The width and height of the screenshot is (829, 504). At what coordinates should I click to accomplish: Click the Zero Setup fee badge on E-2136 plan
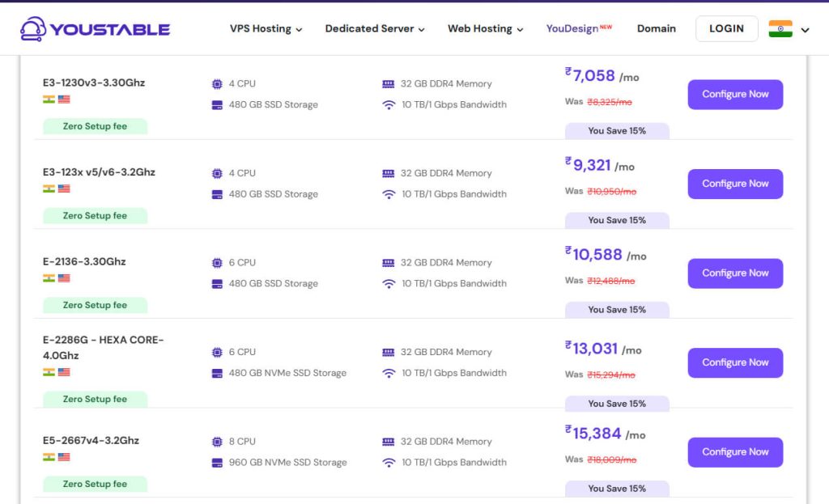click(x=95, y=305)
